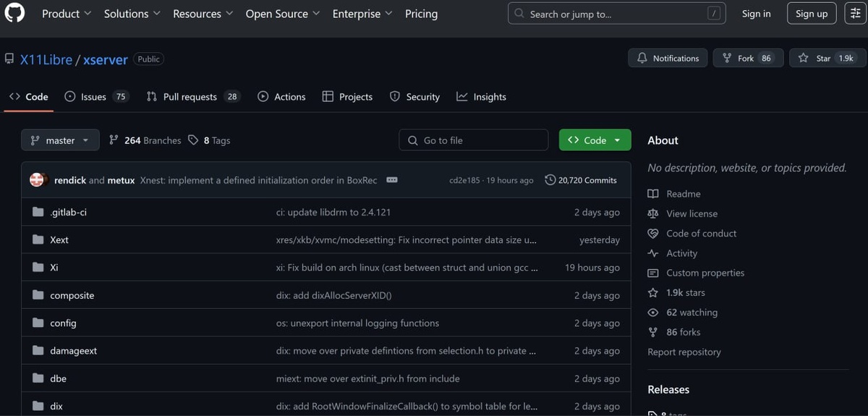Screen dimensions: 868x416
Task: Click the Sign up button
Action: tap(812, 13)
